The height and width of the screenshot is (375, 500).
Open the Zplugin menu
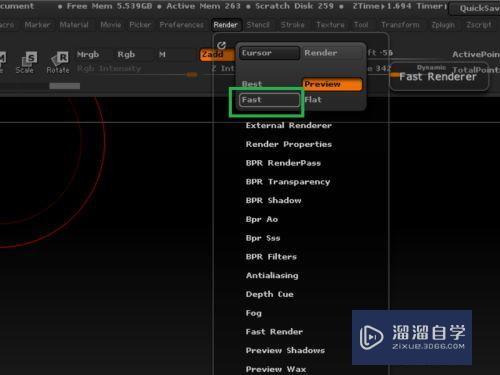tap(443, 25)
